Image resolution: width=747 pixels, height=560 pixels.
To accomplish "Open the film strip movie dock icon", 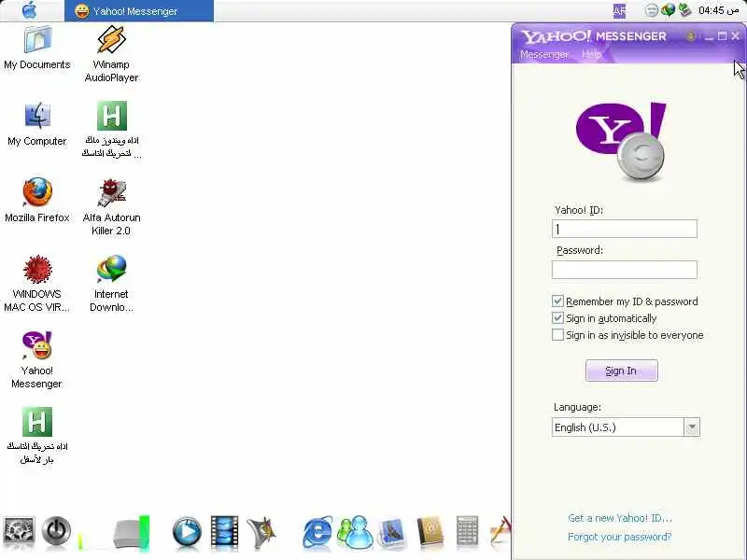I will click(224, 531).
